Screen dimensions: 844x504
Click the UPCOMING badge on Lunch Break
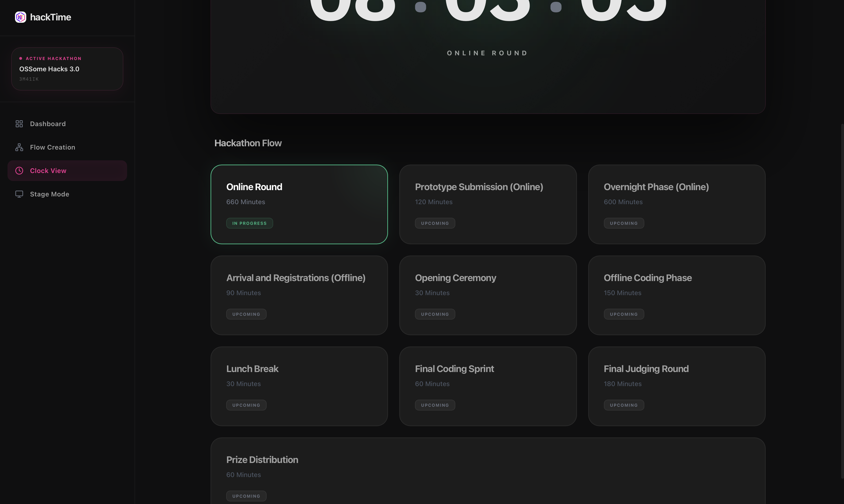pyautogui.click(x=246, y=405)
